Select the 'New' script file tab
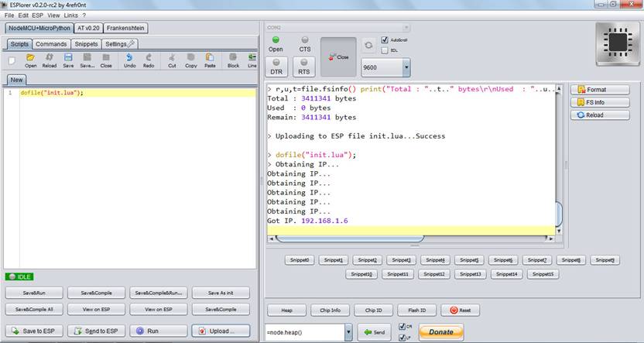Screen dimensions: 644x343 tap(16, 80)
